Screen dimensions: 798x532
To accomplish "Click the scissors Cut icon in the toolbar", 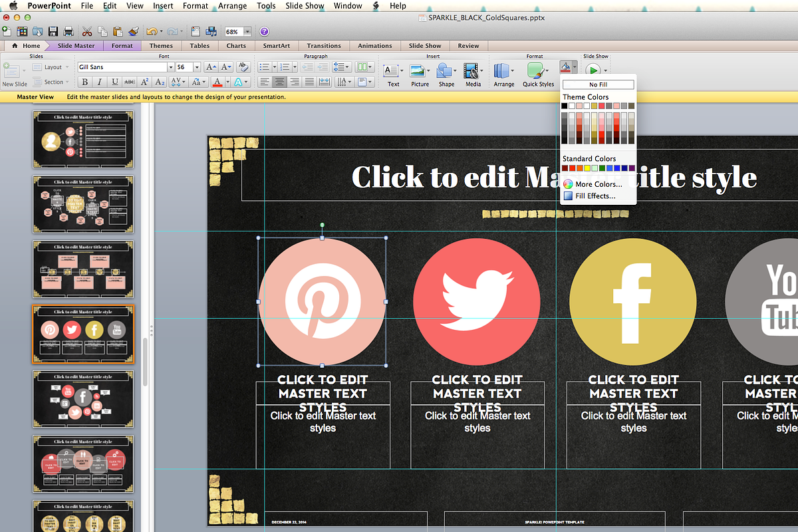I will coord(86,31).
